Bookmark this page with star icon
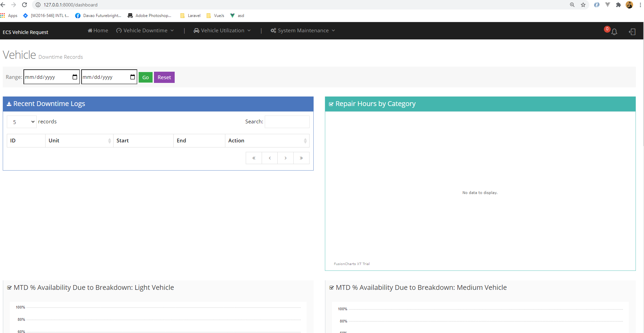The width and height of the screenshot is (644, 333). 583,5
